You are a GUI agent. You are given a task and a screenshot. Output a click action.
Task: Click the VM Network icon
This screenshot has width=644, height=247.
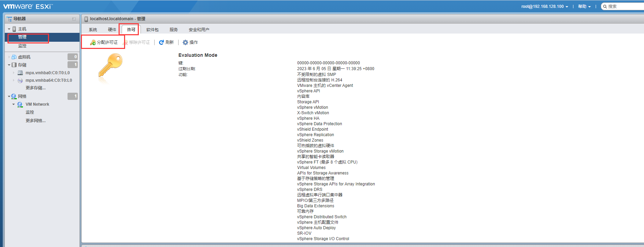20,104
